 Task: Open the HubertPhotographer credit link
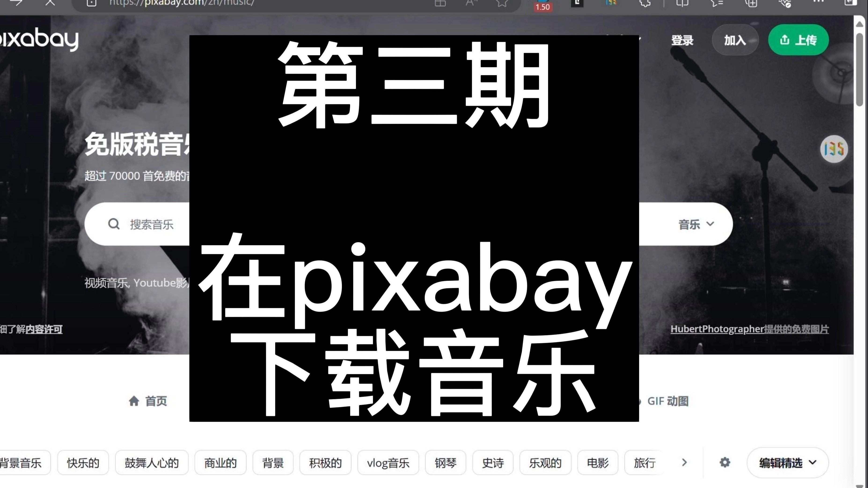coord(750,329)
